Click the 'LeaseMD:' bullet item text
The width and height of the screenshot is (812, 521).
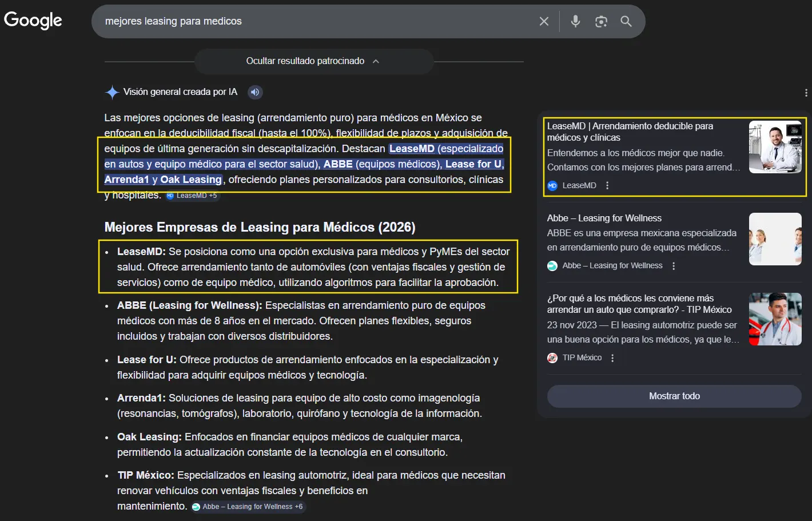click(x=313, y=267)
